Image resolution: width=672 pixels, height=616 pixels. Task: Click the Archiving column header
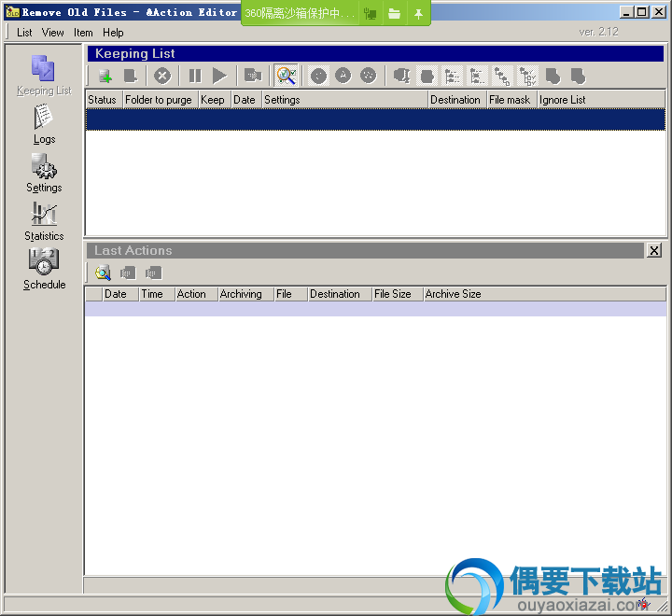point(246,294)
